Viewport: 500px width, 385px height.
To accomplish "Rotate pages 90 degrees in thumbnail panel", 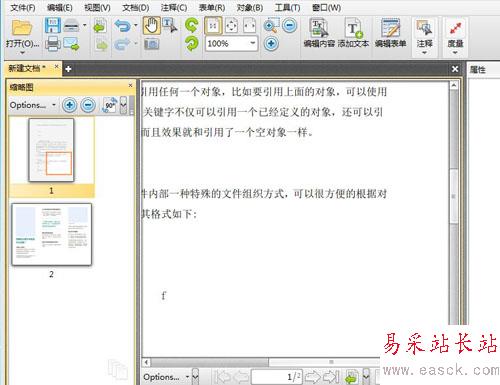I will coord(110,105).
